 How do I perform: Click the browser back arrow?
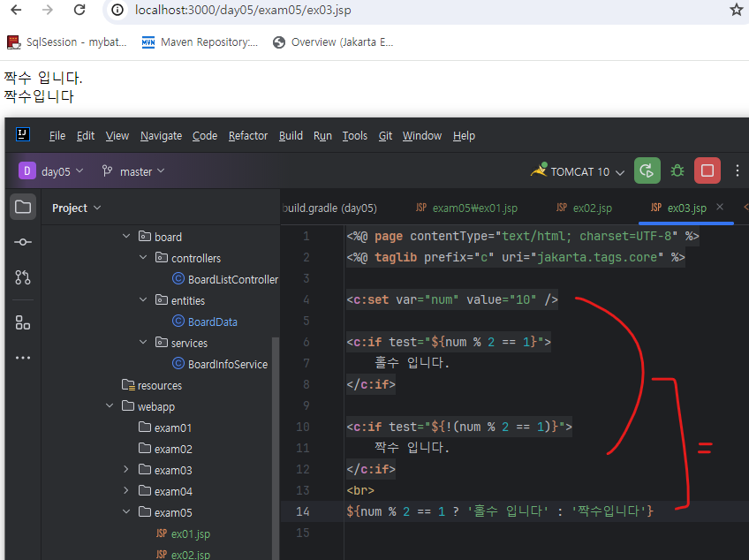pos(16,10)
